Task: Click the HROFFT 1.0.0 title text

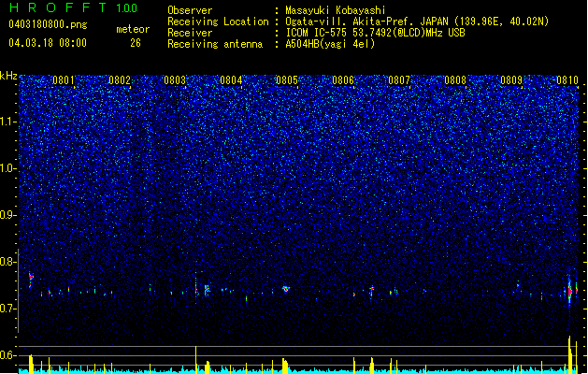Action: (73, 7)
